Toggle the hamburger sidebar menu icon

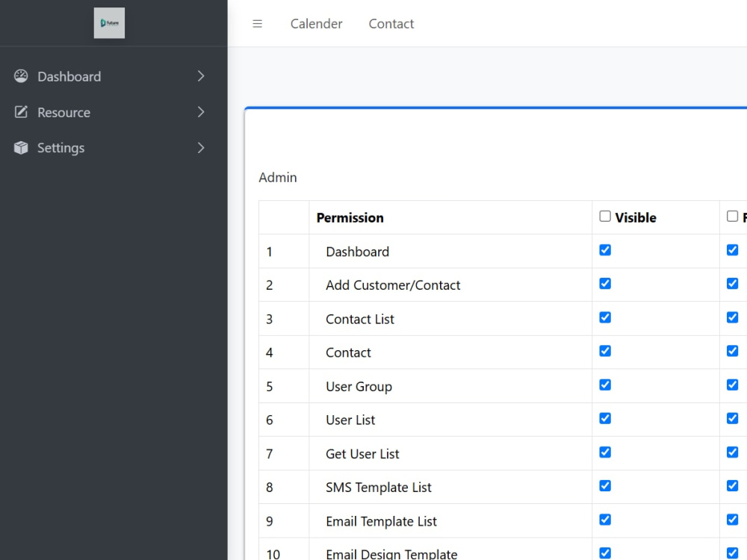click(x=257, y=23)
